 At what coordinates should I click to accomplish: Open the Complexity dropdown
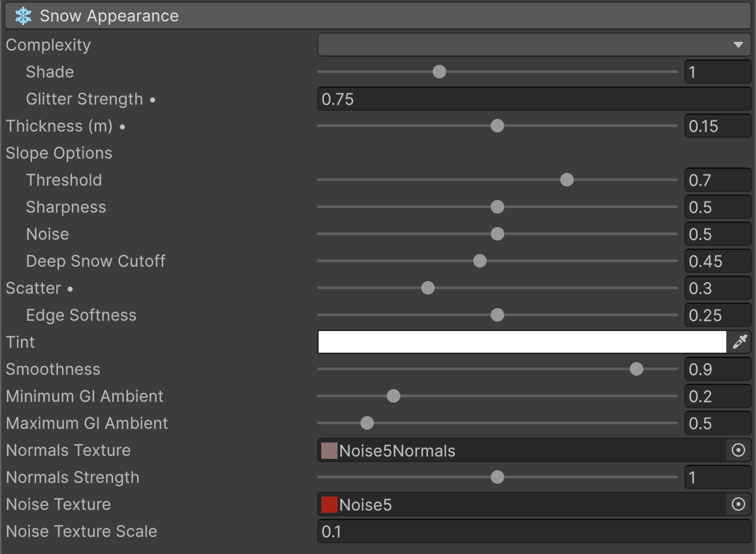point(534,45)
